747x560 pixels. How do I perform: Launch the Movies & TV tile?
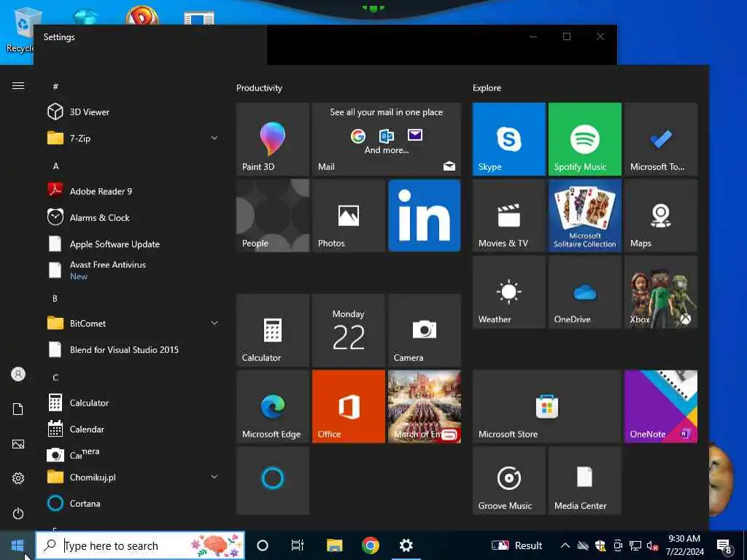click(508, 216)
